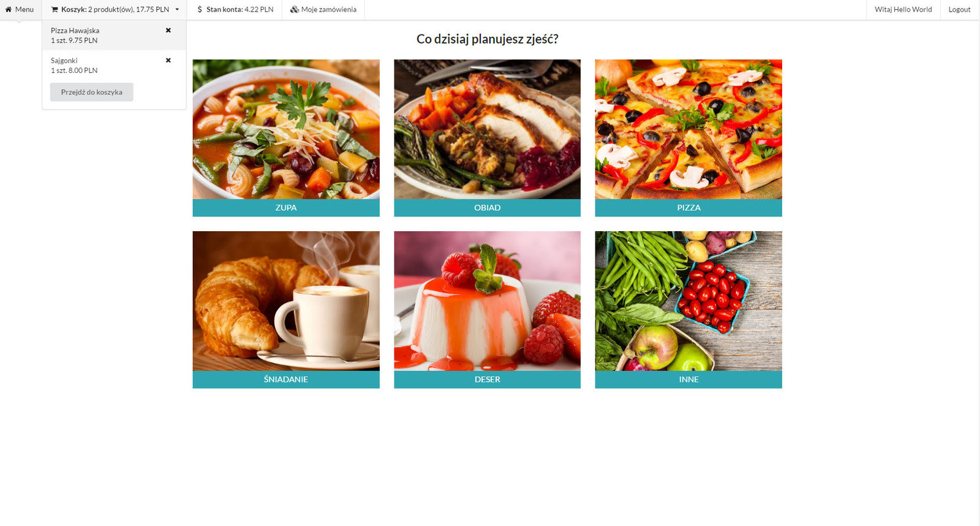Select the Stan konta 4.22 PLN item

(235, 10)
